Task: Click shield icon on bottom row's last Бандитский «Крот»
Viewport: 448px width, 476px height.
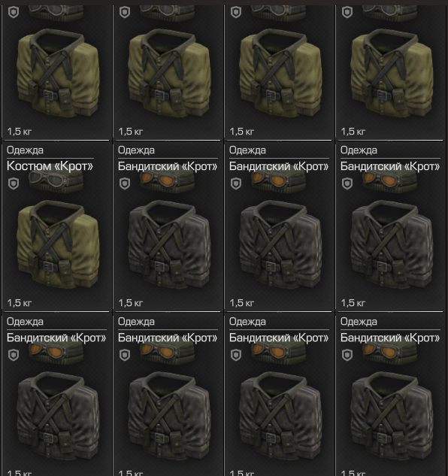Action: pos(347,355)
